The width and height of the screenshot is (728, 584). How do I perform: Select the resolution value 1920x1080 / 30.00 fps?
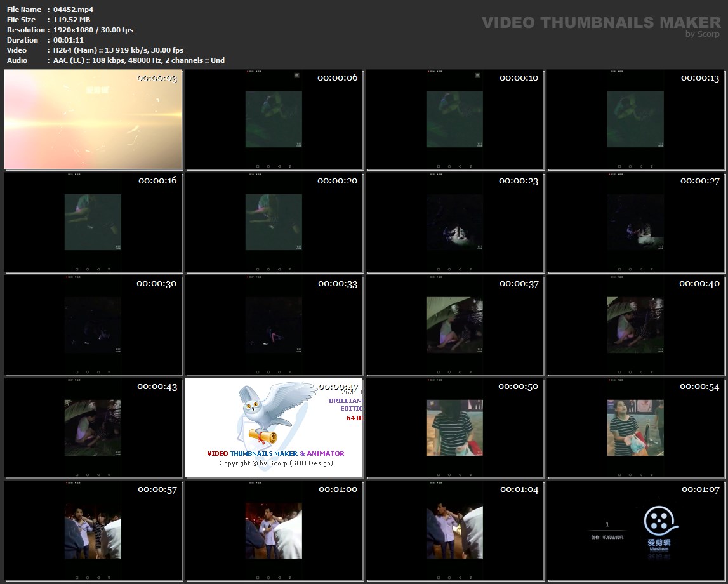pyautogui.click(x=93, y=30)
